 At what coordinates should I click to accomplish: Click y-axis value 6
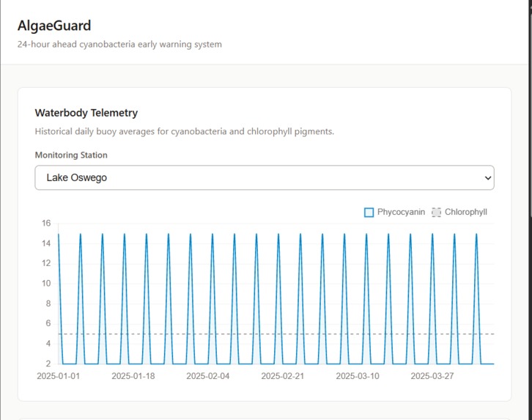(x=48, y=323)
